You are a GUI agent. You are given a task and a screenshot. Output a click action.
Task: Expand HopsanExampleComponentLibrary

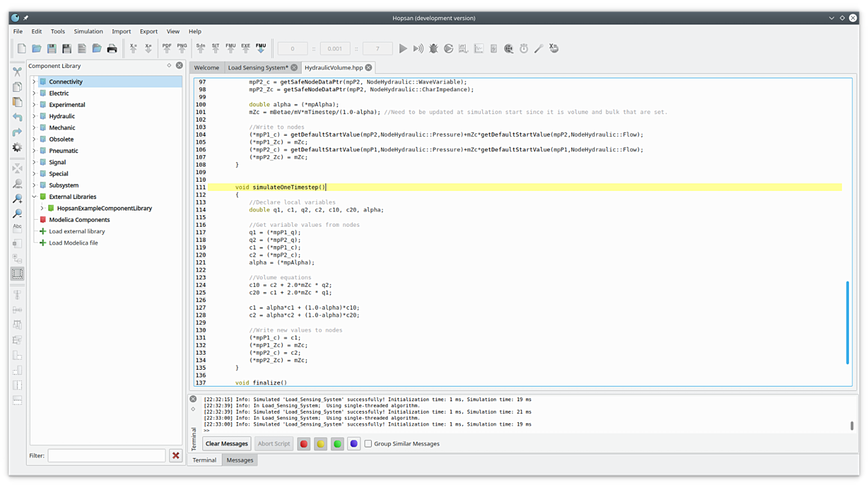[42, 209]
